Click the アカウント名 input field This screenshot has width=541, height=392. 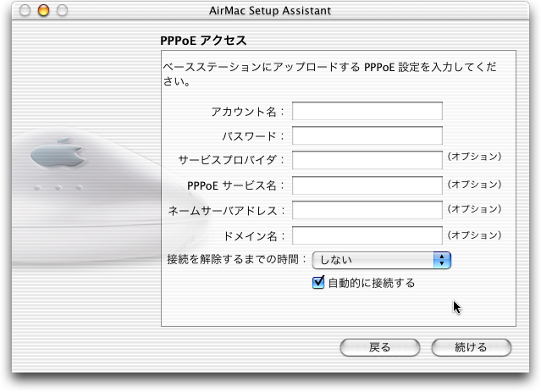coord(367,111)
